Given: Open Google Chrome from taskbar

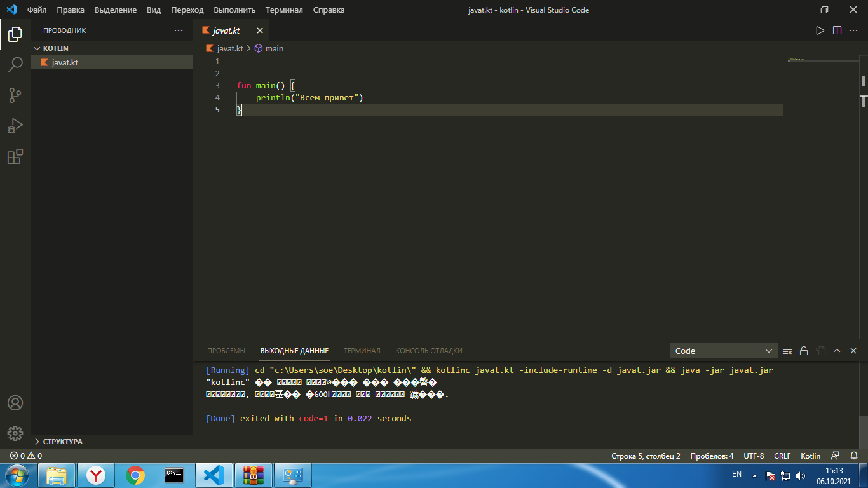Looking at the screenshot, I should [x=135, y=475].
